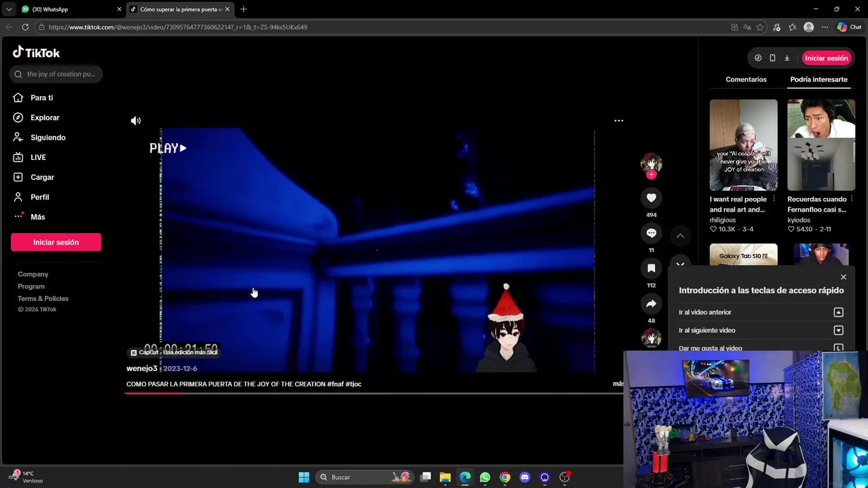Open the Terms & Policies link
Image resolution: width=868 pixels, height=488 pixels.
coord(43,299)
